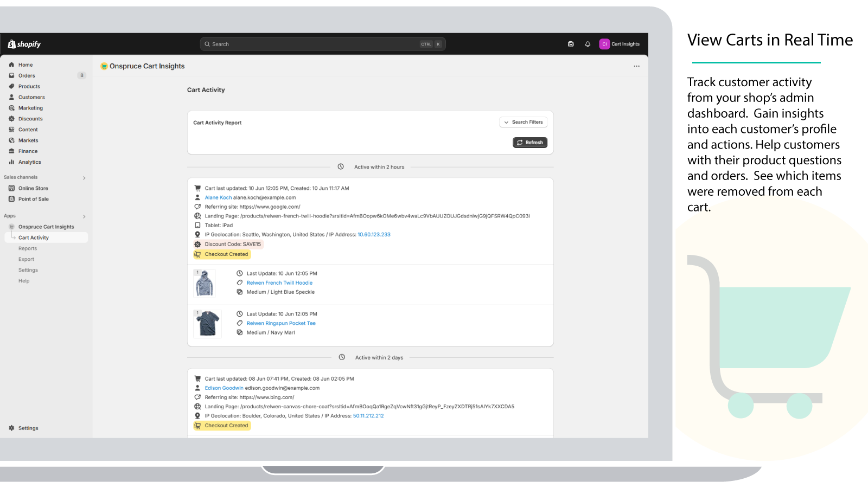Click Checkout Created badge in Alane Koch cart
Image resolution: width=868 pixels, height=488 pixels.
tap(222, 254)
